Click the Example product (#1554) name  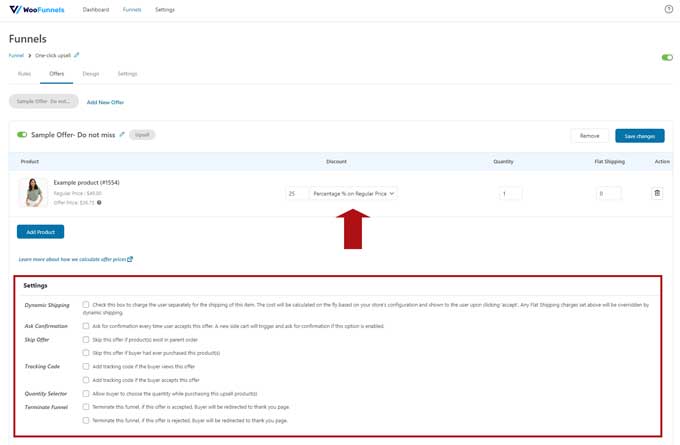point(86,183)
